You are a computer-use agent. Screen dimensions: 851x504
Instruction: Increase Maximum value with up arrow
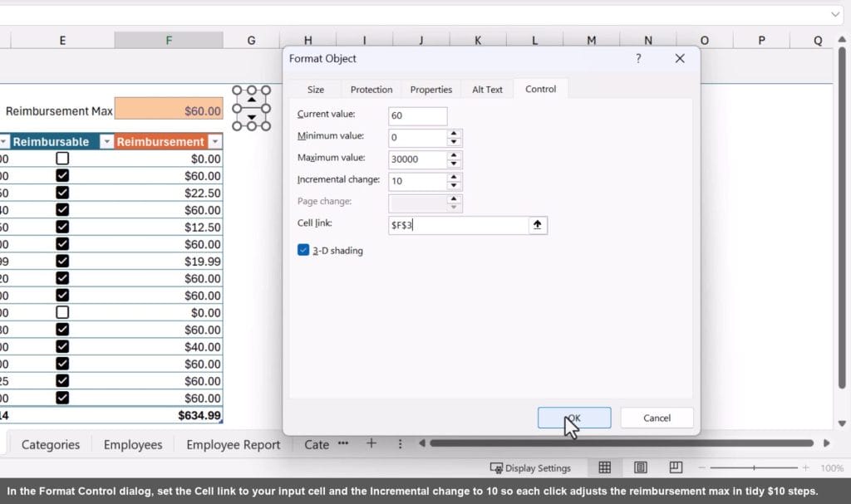454,155
